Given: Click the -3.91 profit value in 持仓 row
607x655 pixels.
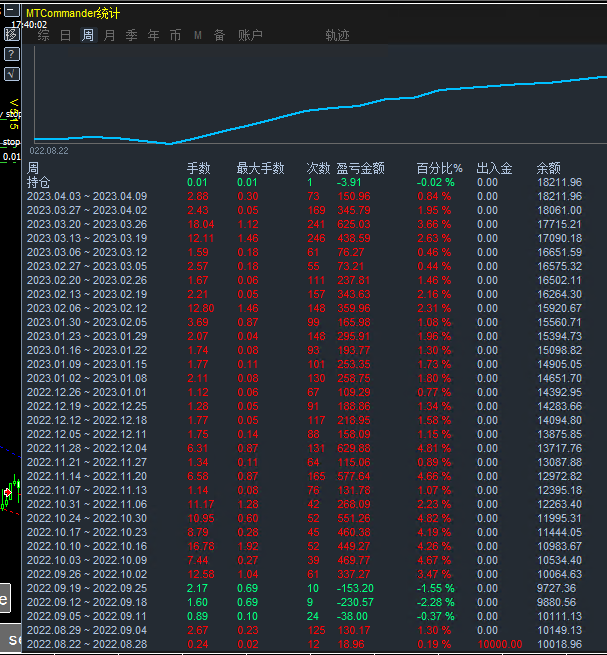Looking at the screenshot, I should [x=349, y=182].
